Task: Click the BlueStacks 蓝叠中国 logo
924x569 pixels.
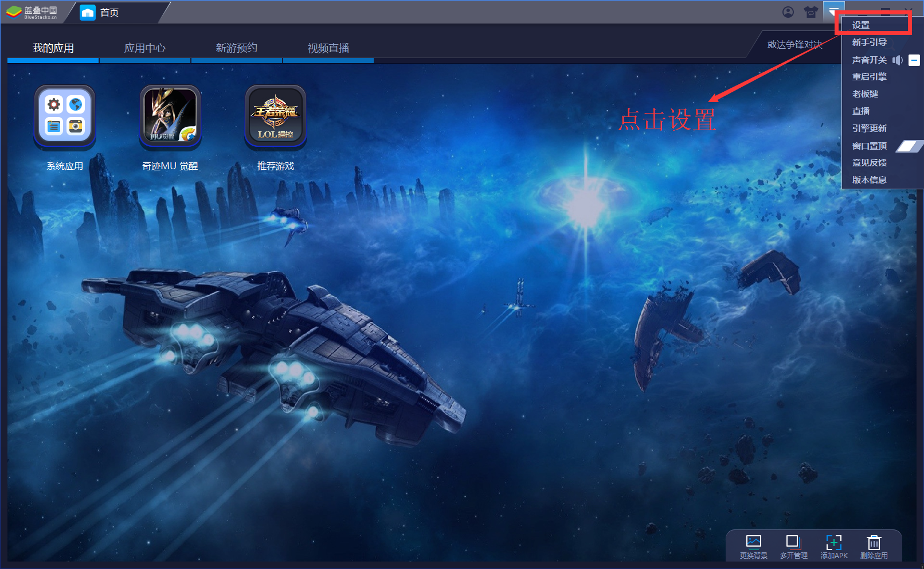Action: (x=32, y=12)
